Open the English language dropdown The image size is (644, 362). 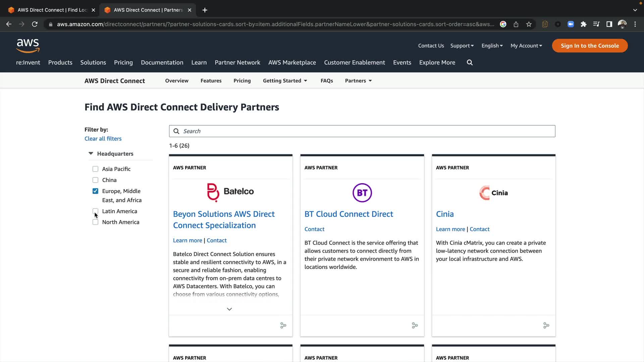coord(492,46)
